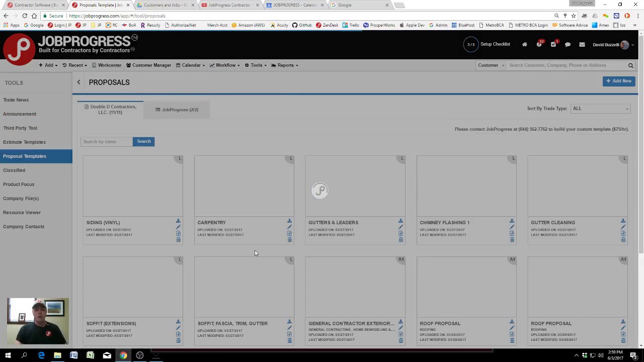
Task: Open notifications icon showing 32 alerts
Action: (539, 44)
